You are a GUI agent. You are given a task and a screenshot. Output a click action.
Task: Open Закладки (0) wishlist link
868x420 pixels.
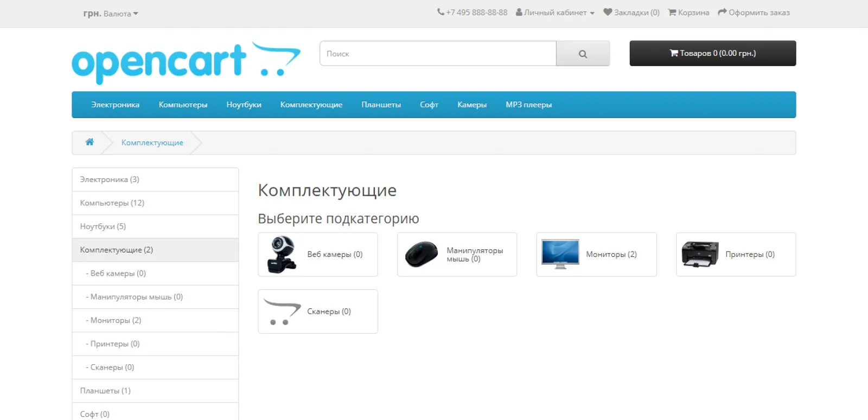coord(631,12)
